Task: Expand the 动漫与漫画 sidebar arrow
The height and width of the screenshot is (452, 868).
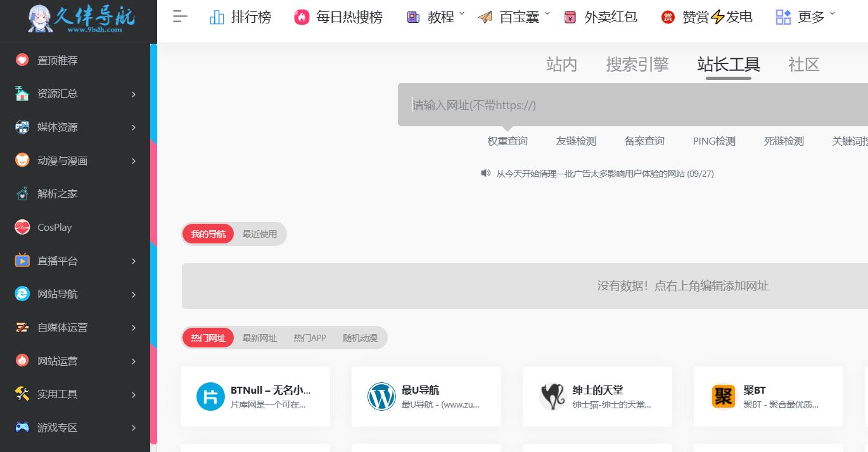Action: pos(134,161)
